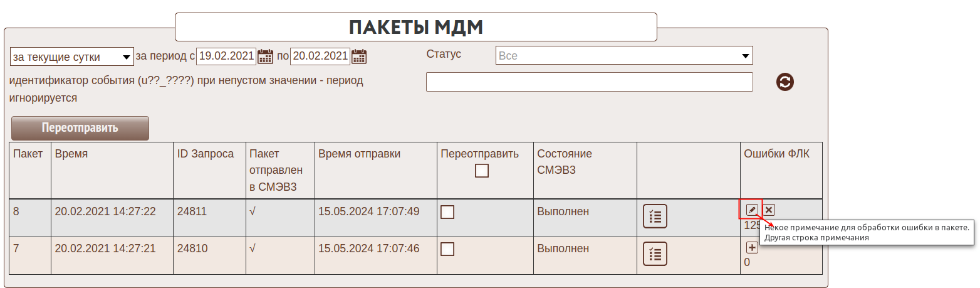
Task: Open the calendar for the end date
Action: tap(358, 56)
